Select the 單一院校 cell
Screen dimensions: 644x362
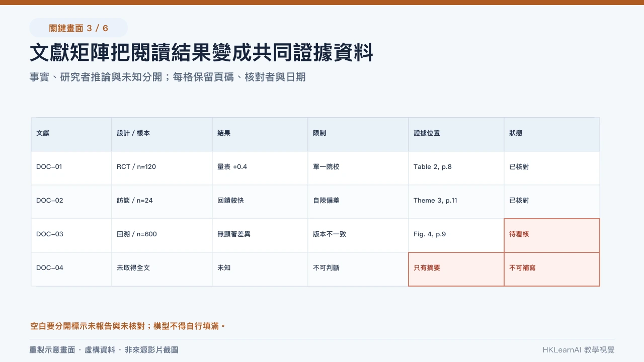pyautogui.click(x=358, y=167)
